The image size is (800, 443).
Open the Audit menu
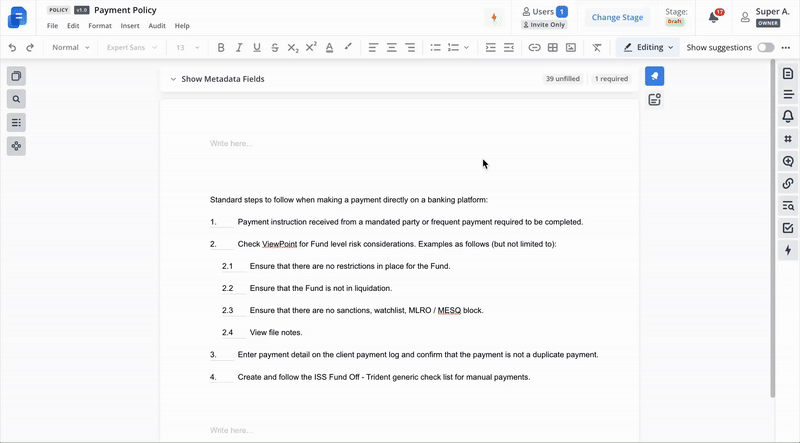(x=157, y=26)
